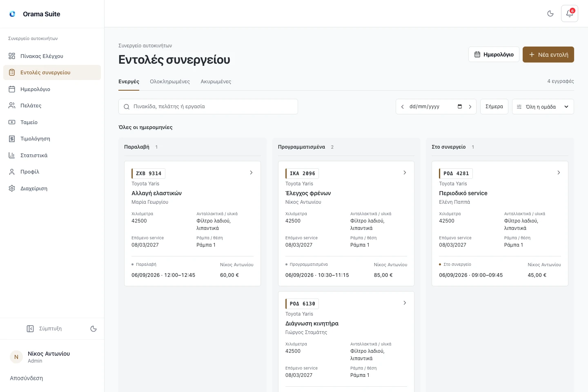The image size is (588, 392).
Task: Click the Προφίλ person icon
Action: pos(12,171)
